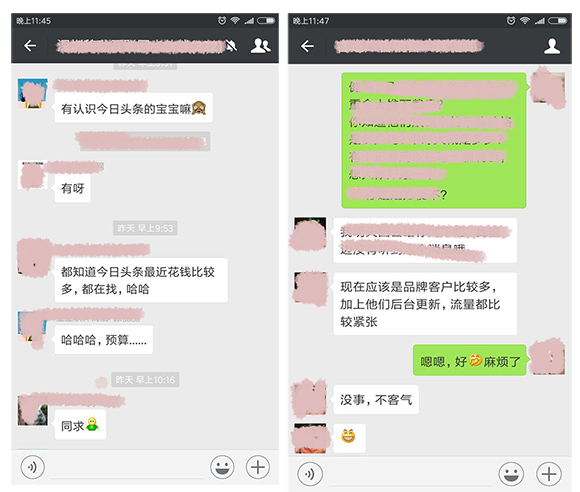Viewport: 580px width, 492px height.
Task: Open emoji picker in right chat
Action: 511,474
